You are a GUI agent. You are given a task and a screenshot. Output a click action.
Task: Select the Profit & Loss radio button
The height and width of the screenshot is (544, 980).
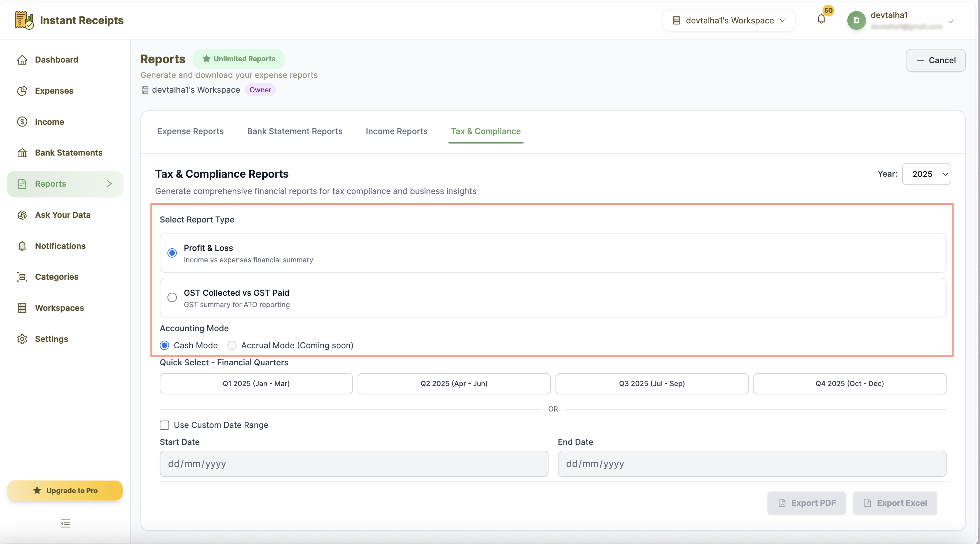point(172,253)
